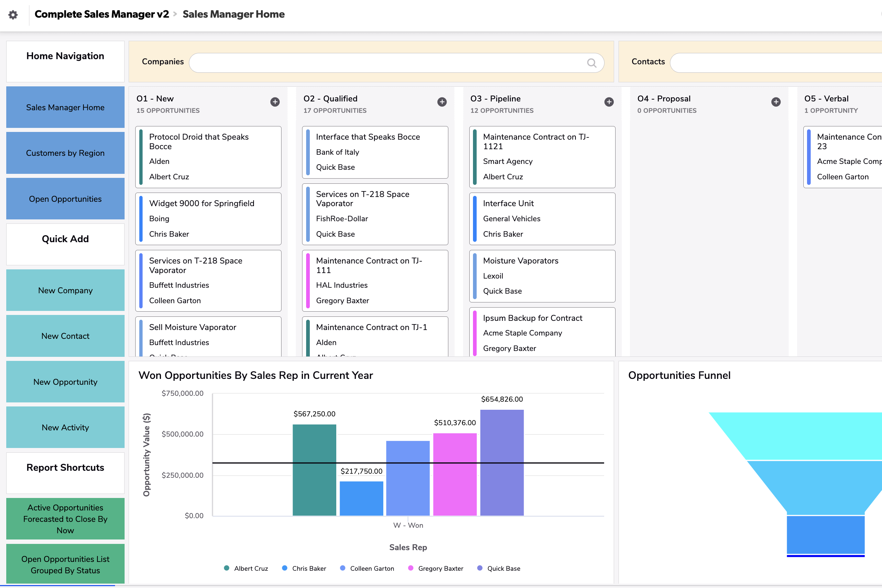Click the Companies search magnifier icon

pyautogui.click(x=591, y=63)
